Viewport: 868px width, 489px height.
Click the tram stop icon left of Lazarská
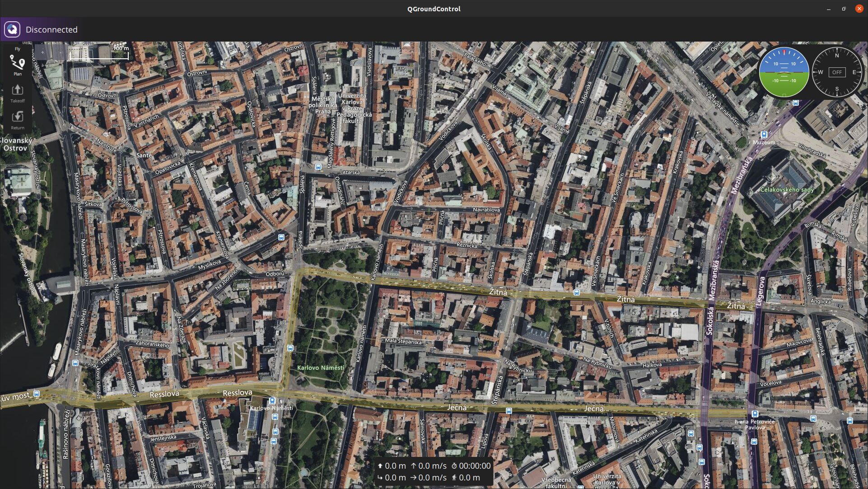click(x=318, y=167)
